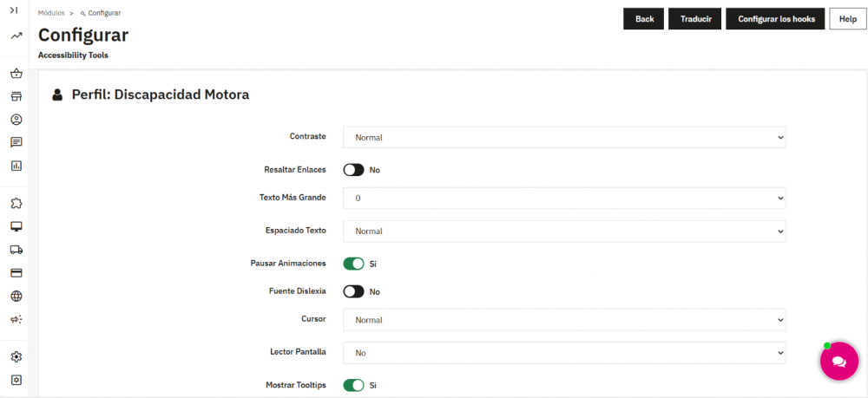Expand the Cursor dropdown list
Image resolution: width=868 pixels, height=398 pixels.
(564, 319)
